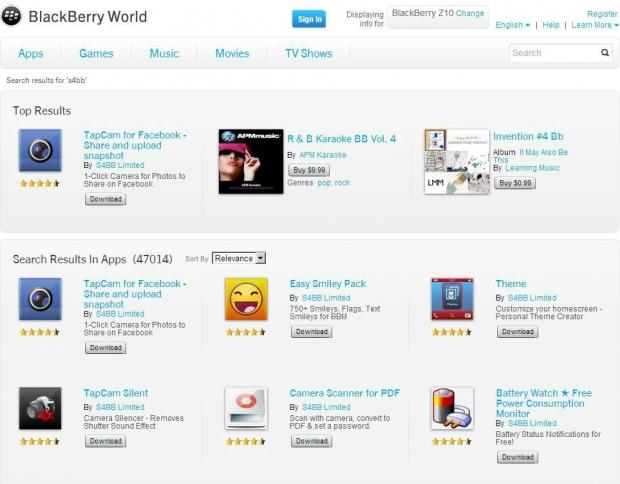Open TapCam for Facebook icon in Top Results
620x484 pixels.
point(40,150)
